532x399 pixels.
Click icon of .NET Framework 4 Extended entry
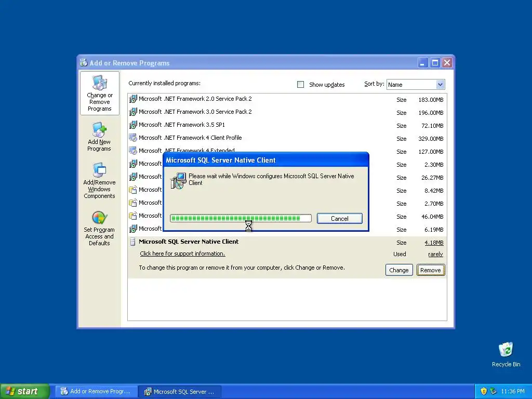(133, 151)
